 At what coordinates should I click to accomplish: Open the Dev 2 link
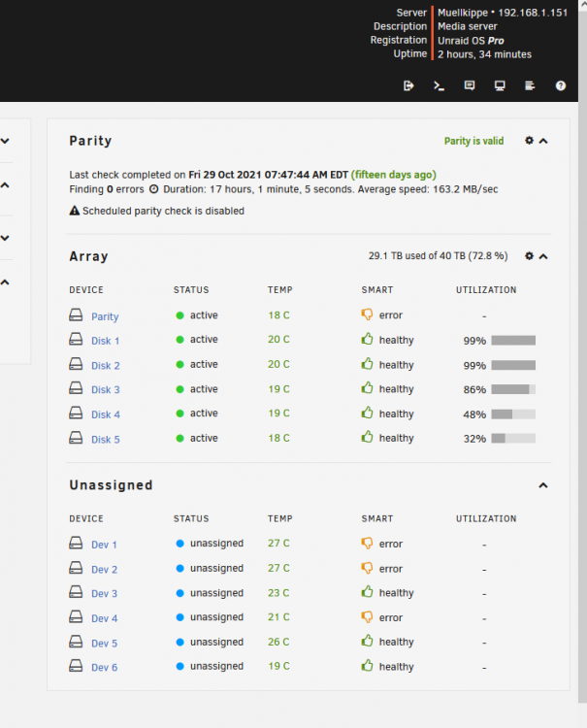pos(105,569)
